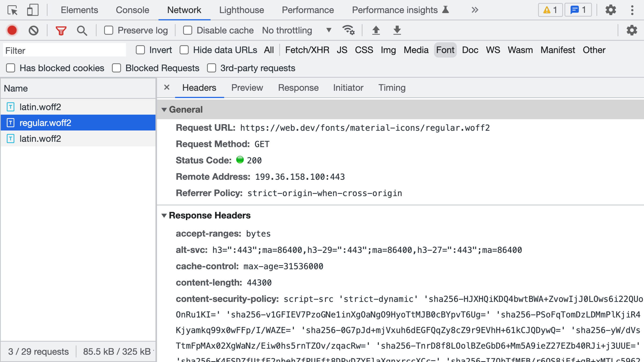This screenshot has width=644, height=362.
Task: Clear the network log
Action: pos(34,30)
